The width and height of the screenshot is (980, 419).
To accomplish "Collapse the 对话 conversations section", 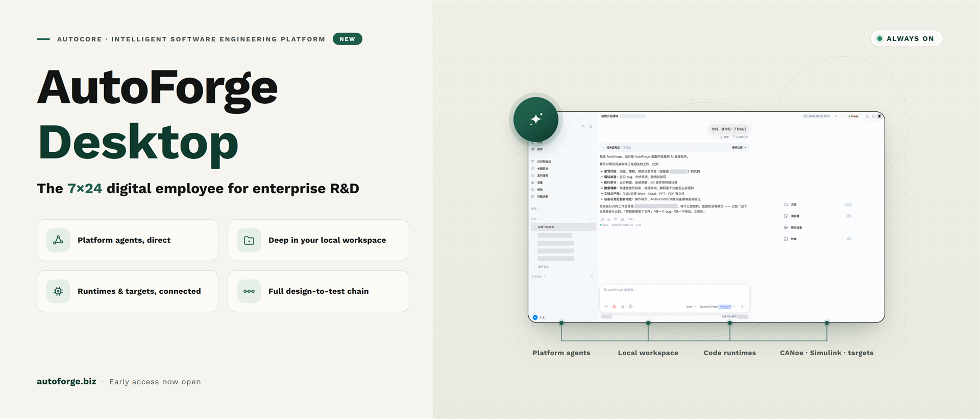I will pos(536,219).
